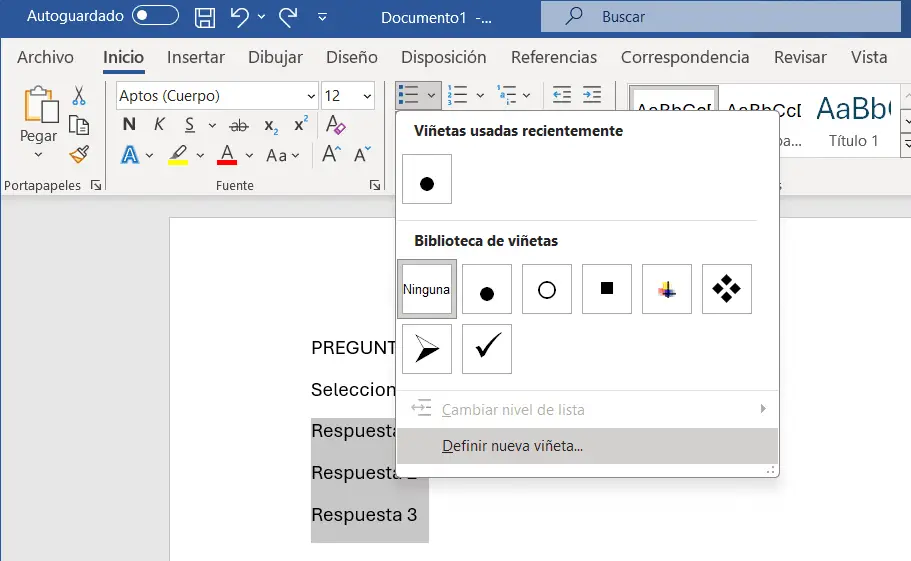Choose the solid square bullet

(607, 289)
